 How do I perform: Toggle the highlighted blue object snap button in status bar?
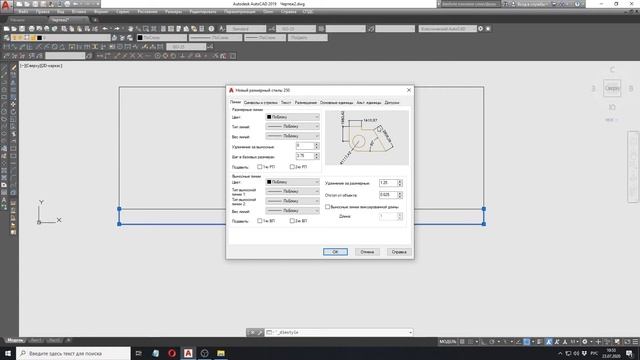[x=527, y=342]
